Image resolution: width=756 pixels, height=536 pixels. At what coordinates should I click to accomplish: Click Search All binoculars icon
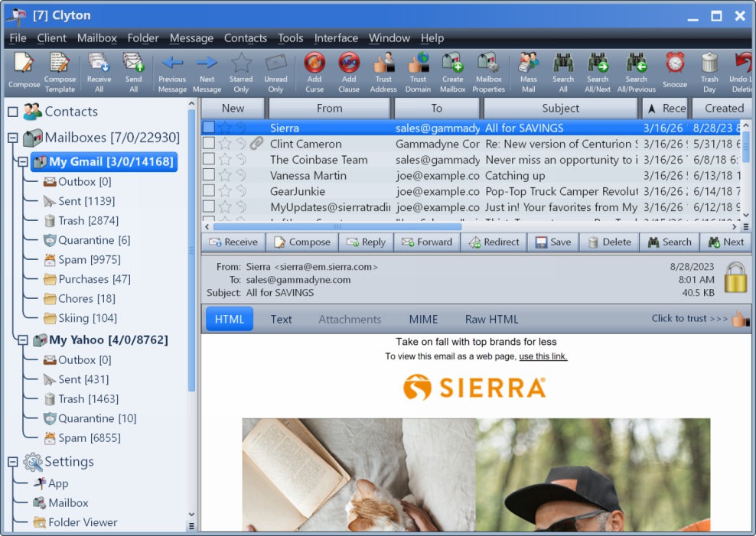pos(563,62)
